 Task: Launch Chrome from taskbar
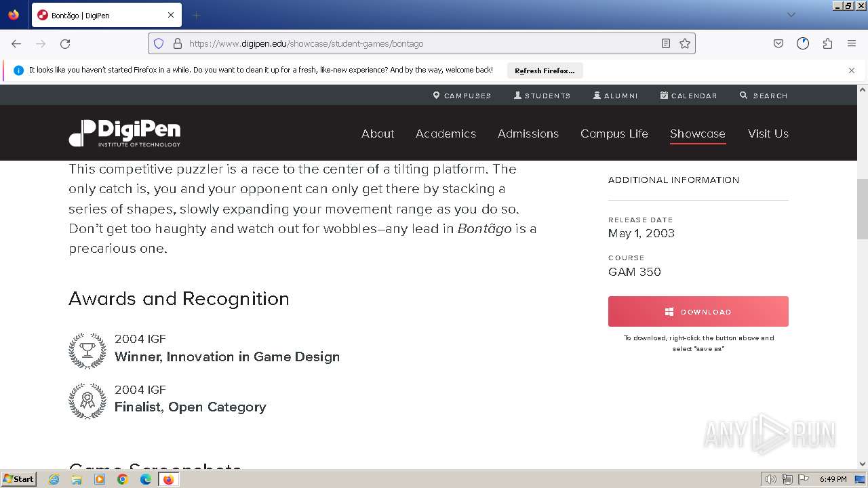coord(123,479)
